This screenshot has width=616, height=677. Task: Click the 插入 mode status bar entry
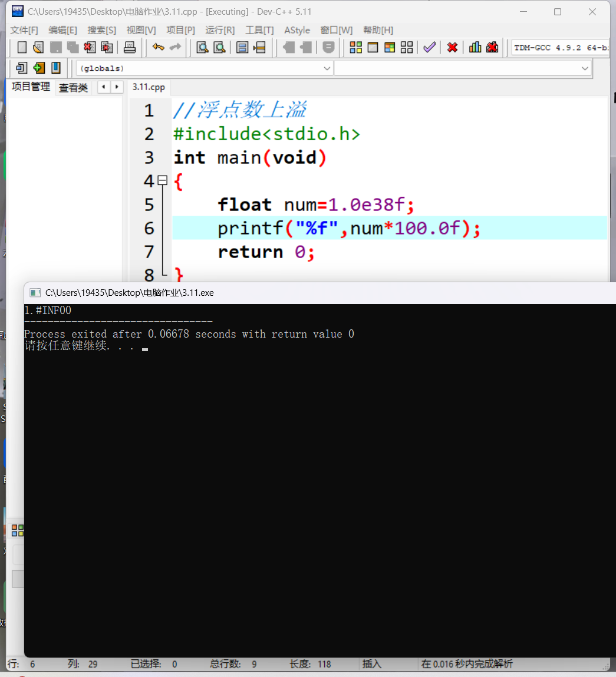(x=371, y=664)
